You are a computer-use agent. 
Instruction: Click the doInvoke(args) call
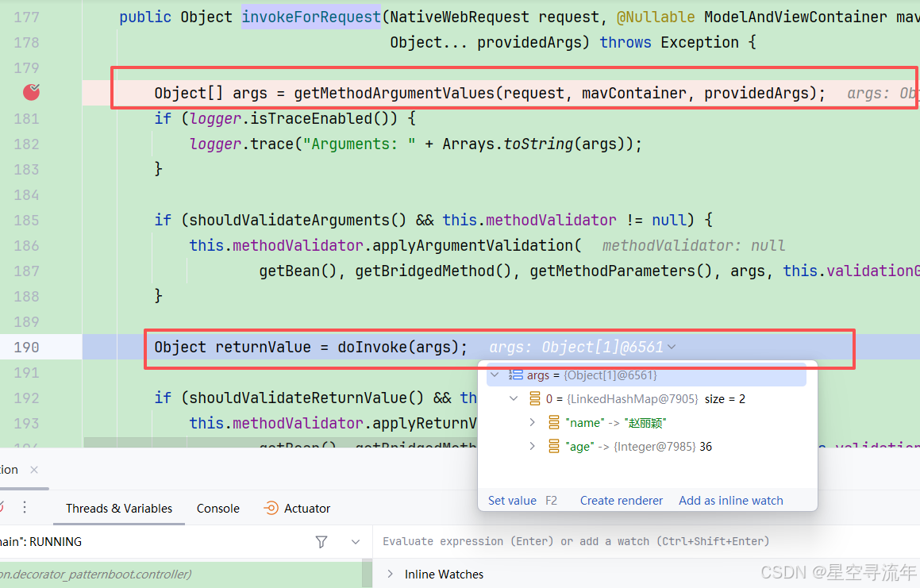tap(398, 348)
